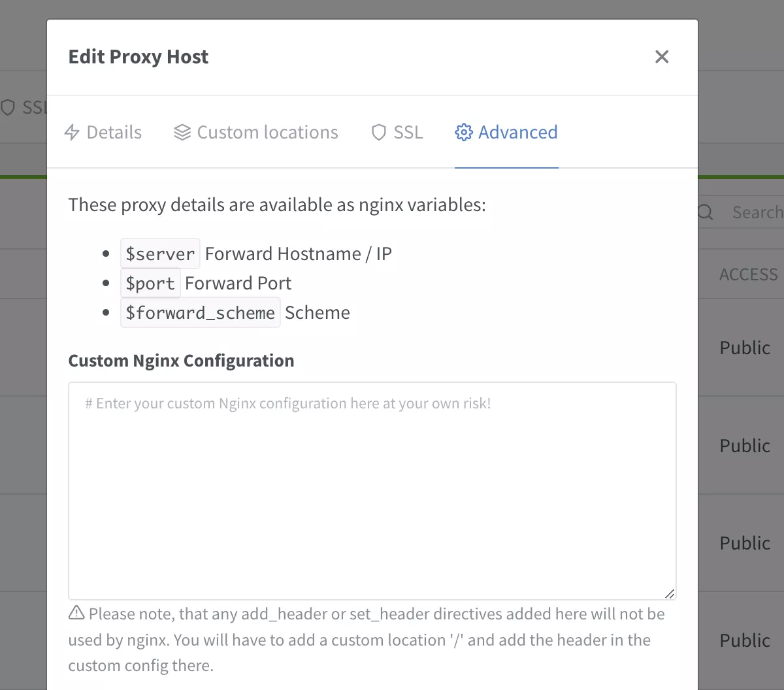Click the stacked layers Custom locations icon

pyautogui.click(x=182, y=133)
